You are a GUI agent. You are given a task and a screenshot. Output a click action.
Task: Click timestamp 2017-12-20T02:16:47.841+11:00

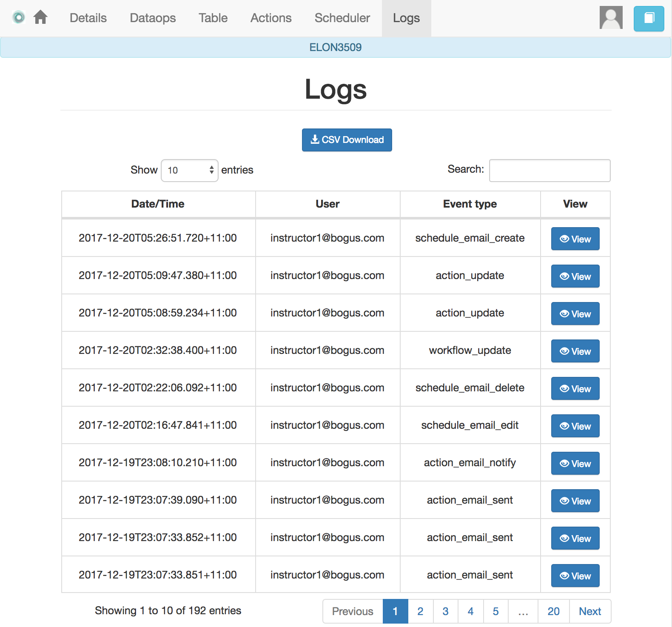[x=158, y=425]
